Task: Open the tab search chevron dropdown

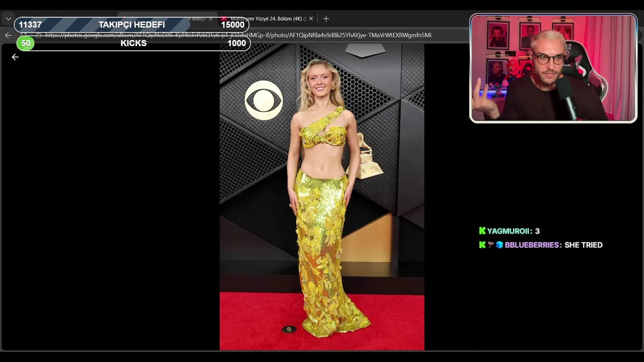Action: point(8,19)
